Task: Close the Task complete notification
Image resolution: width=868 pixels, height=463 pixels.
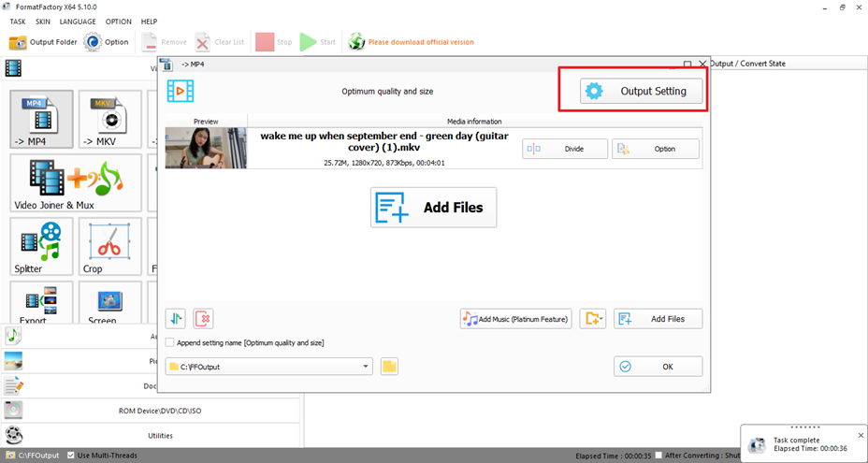Action: click(861, 435)
